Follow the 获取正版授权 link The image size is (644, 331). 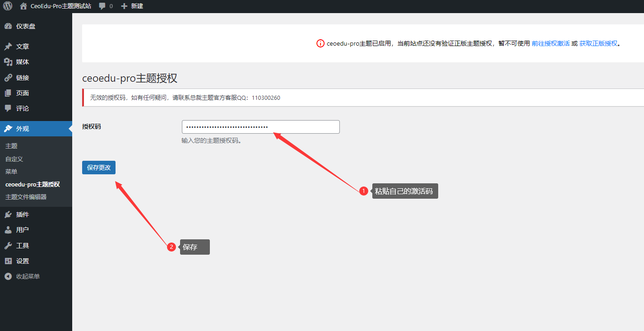tap(598, 44)
